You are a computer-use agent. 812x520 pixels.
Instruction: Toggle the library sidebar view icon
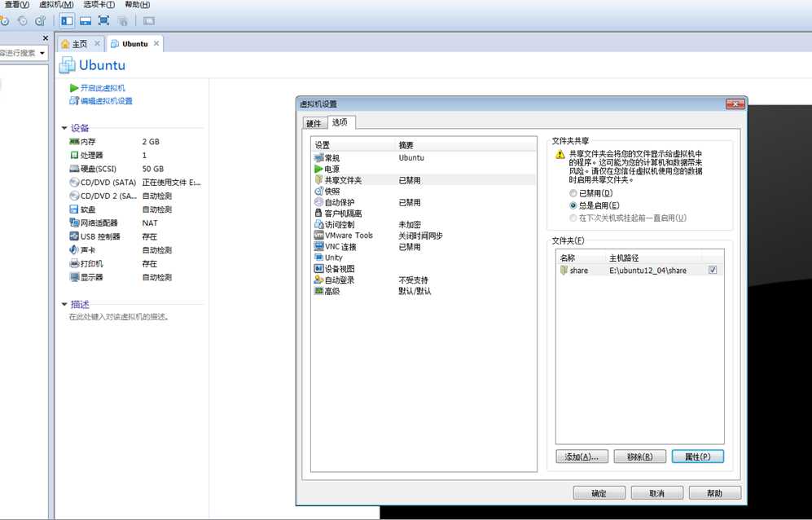click(x=67, y=20)
